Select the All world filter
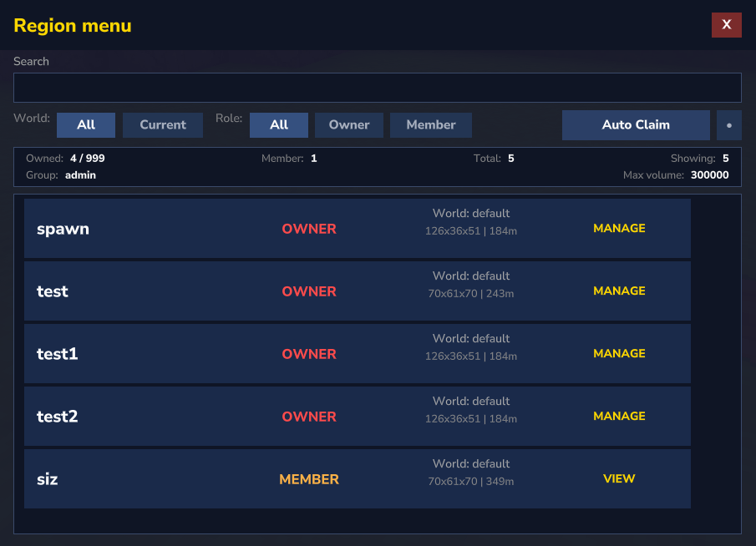This screenshot has height=546, width=756. coord(86,125)
